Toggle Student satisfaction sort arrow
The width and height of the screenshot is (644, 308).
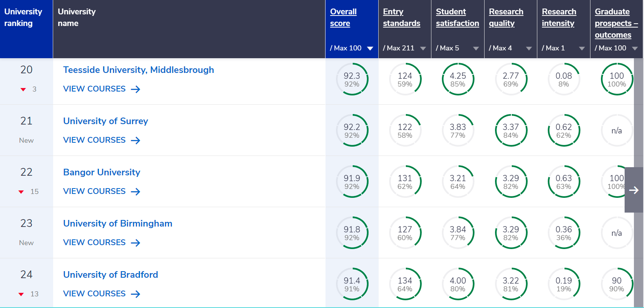[476, 48]
